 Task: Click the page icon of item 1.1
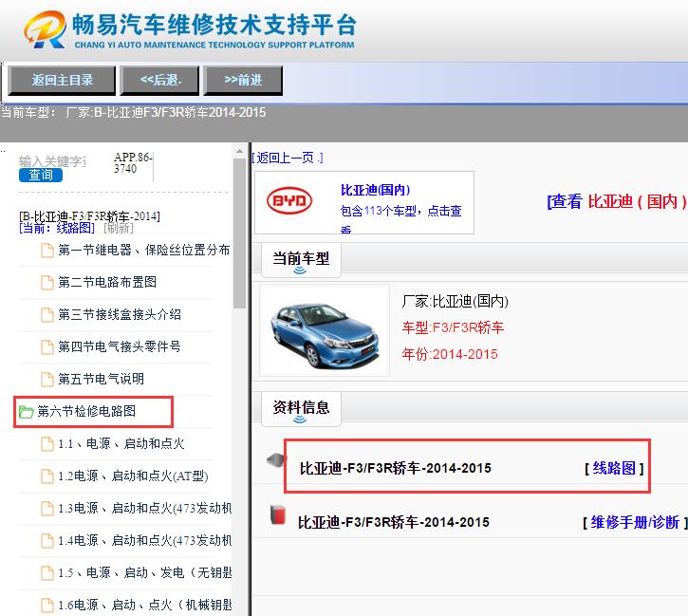[47, 444]
